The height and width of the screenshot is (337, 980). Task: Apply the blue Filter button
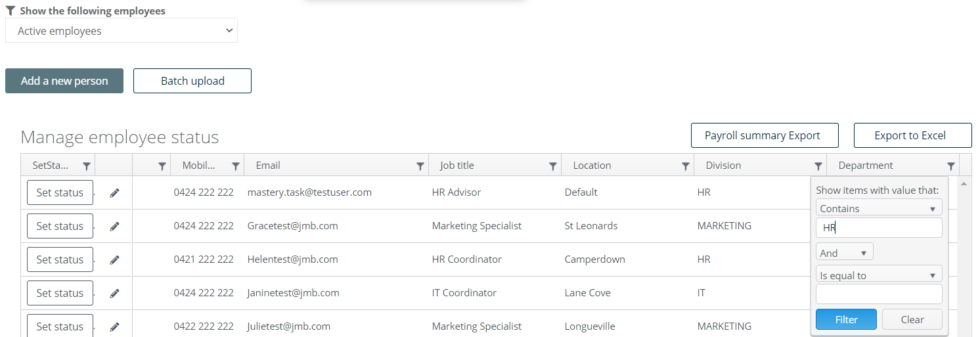coord(846,319)
